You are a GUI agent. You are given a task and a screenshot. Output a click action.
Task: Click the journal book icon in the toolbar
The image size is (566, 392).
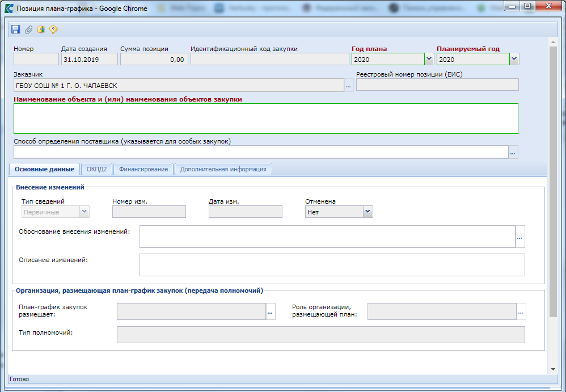tap(41, 29)
